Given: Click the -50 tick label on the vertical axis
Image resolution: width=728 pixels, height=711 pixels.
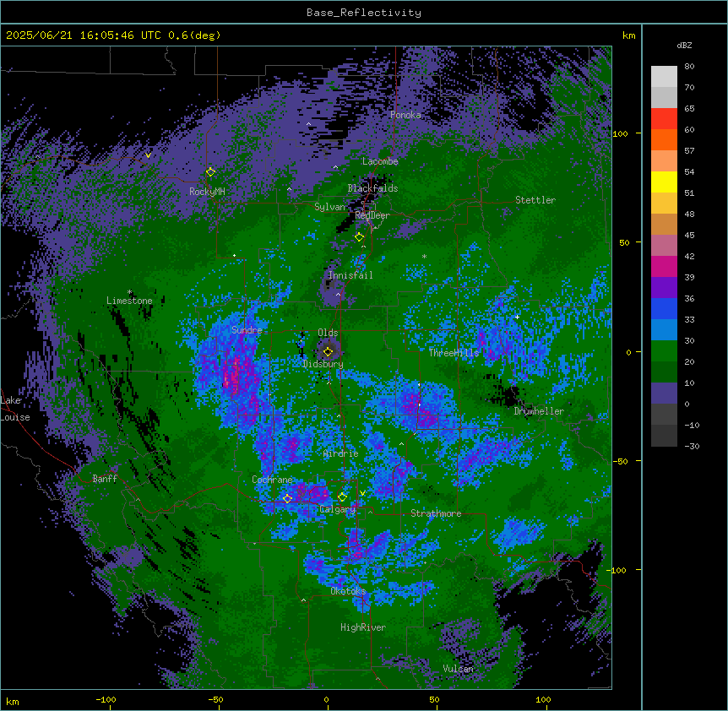Looking at the screenshot, I should click(x=620, y=461).
